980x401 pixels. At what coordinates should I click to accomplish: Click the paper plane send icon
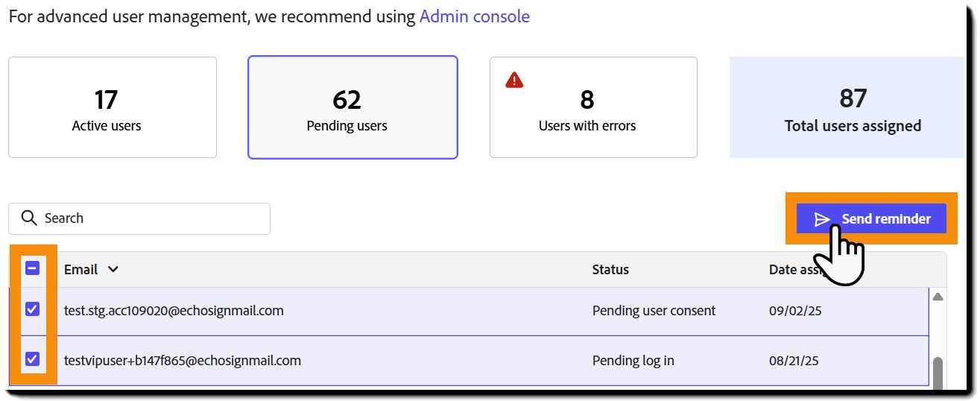(822, 219)
